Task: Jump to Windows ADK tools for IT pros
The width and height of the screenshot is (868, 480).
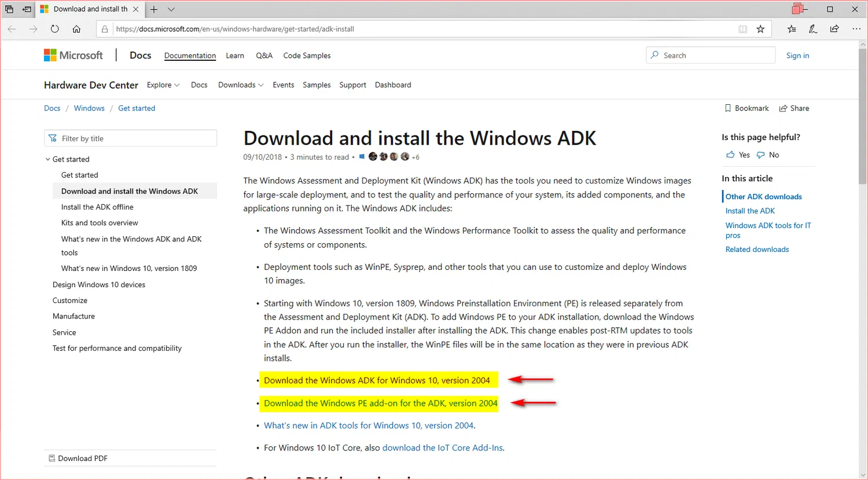Action: coord(768,230)
